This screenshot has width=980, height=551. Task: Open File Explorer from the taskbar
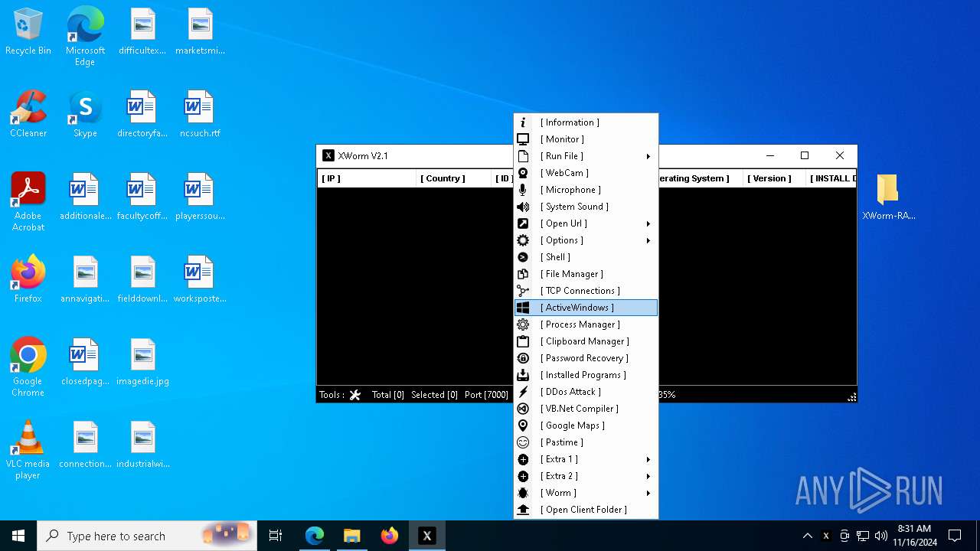(351, 536)
